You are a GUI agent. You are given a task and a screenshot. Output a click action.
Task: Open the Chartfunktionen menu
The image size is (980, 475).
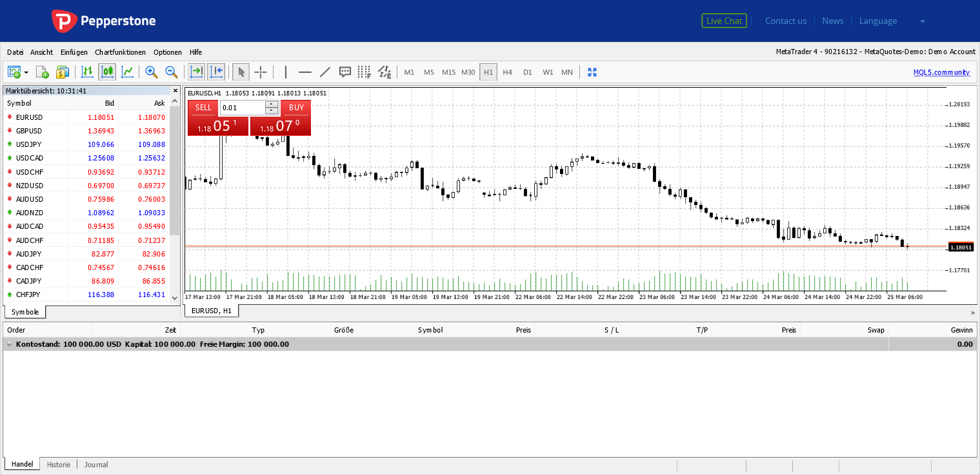(x=120, y=52)
